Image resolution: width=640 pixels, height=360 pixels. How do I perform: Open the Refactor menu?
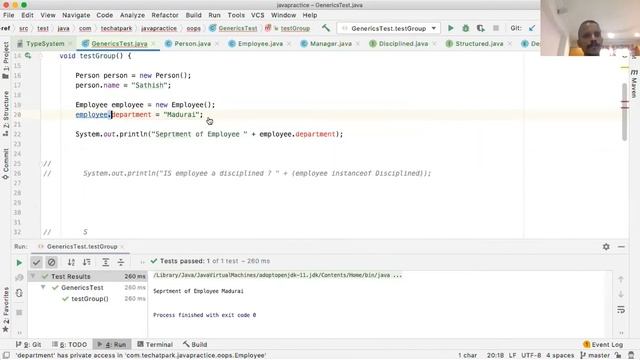[x=165, y=15]
